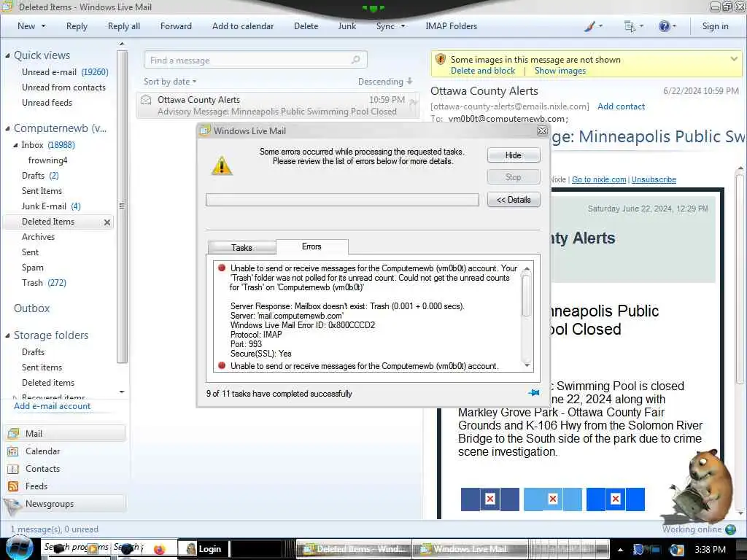Click the Working online globe icon
Viewport: 747px width, 560px height.
730,529
